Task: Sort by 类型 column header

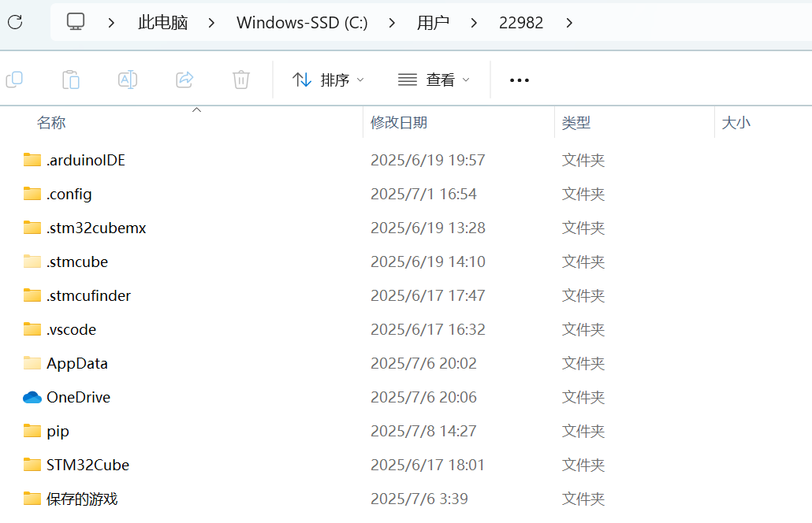Action: coord(575,123)
